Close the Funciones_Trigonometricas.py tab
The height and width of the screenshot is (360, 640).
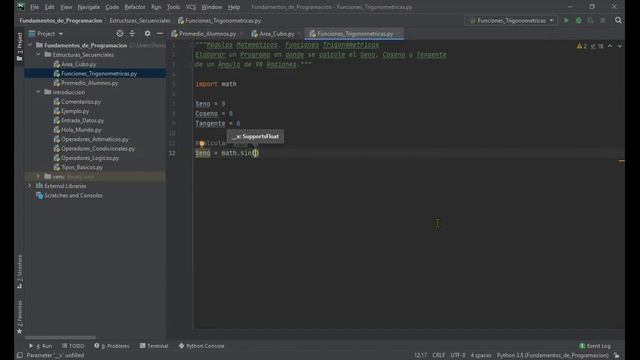click(x=399, y=33)
